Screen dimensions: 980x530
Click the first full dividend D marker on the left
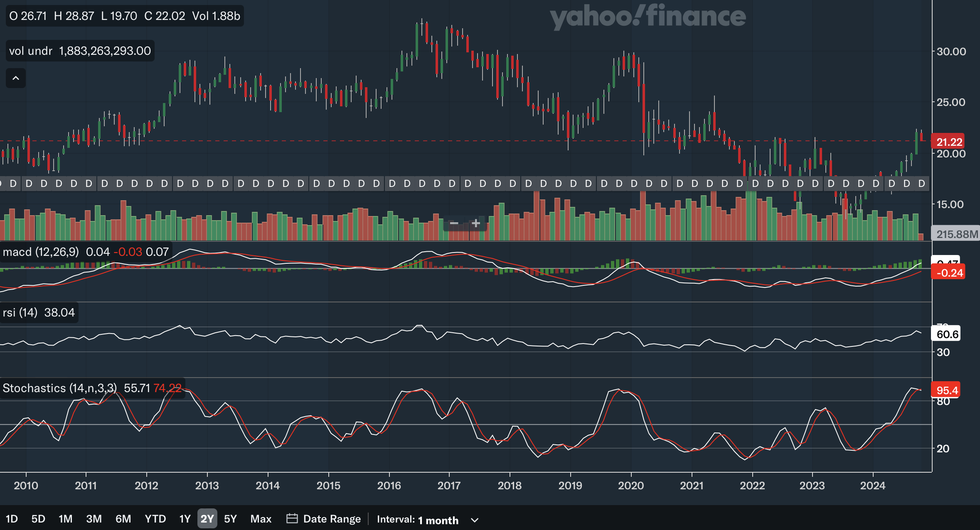pyautogui.click(x=13, y=184)
